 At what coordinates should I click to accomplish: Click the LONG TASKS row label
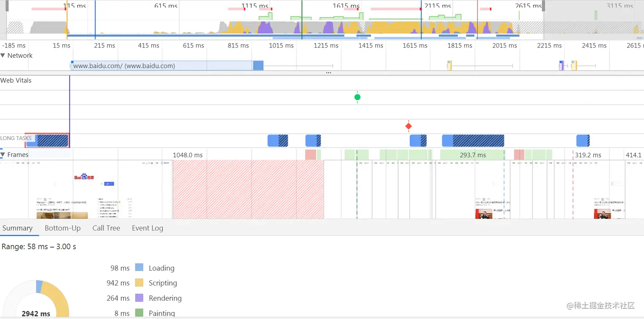point(16,138)
